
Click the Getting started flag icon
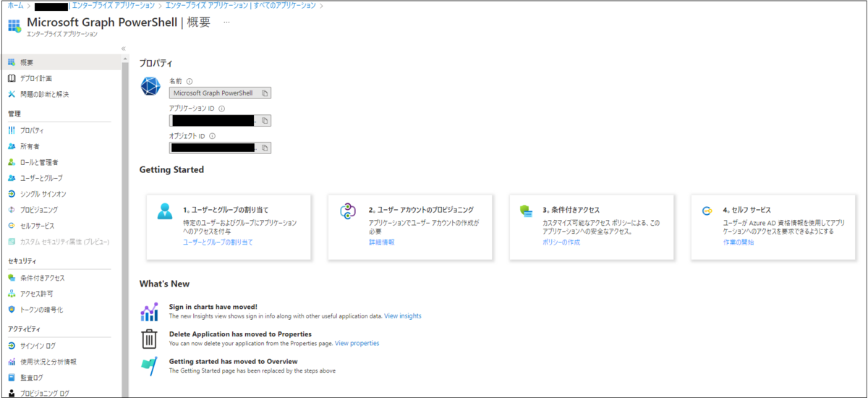[149, 365]
